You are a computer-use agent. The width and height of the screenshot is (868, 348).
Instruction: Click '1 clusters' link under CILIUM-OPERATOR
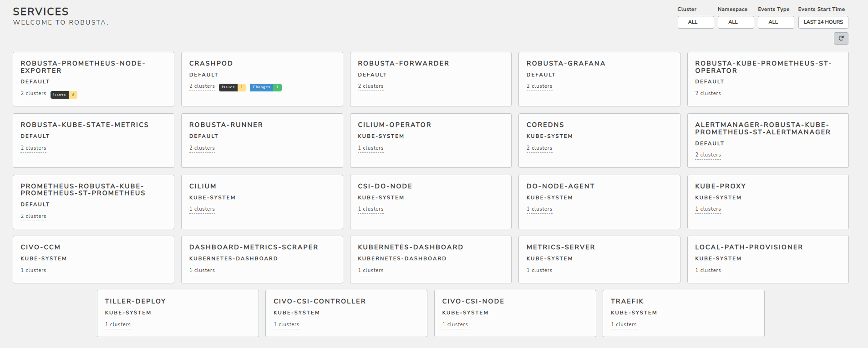(x=371, y=148)
